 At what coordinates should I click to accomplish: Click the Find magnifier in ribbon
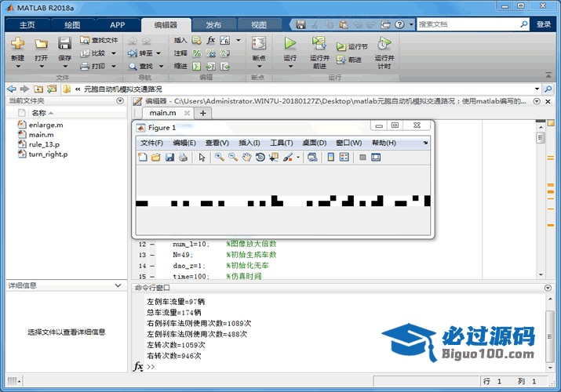[x=133, y=67]
